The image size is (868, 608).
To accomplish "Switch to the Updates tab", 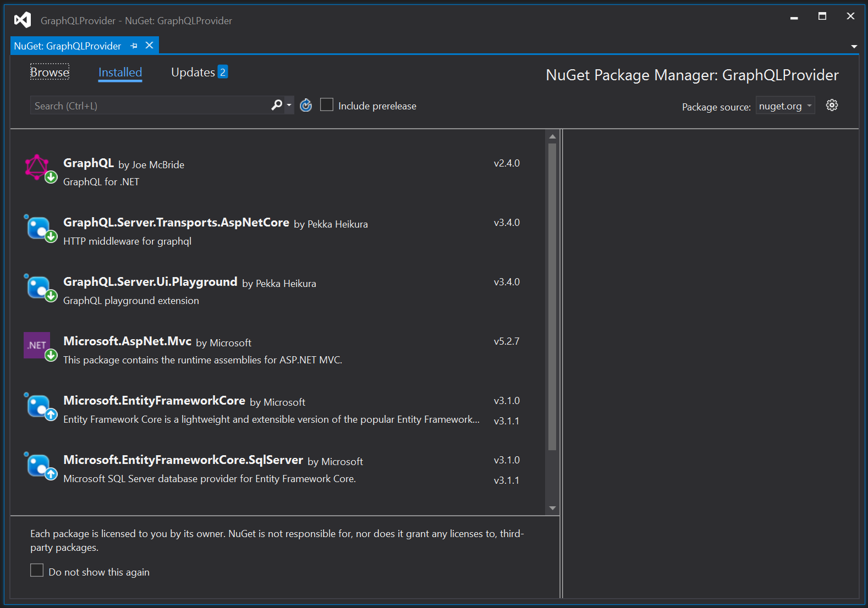I will [x=193, y=72].
